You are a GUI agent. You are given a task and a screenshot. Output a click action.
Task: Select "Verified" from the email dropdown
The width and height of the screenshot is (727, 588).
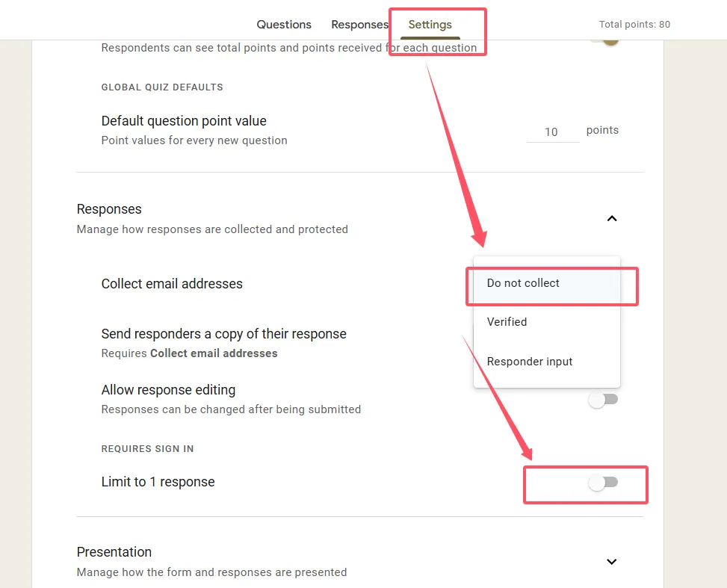point(507,322)
